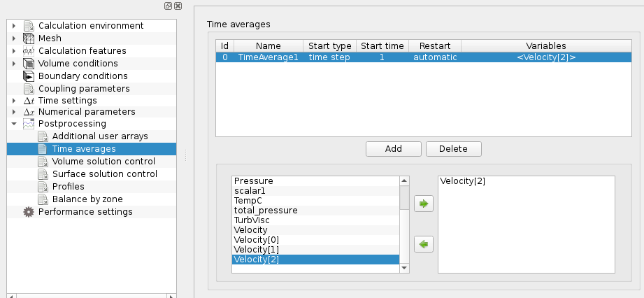This screenshot has width=644, height=298.
Task: Expand the Volume conditions node
Action: pyautogui.click(x=14, y=64)
